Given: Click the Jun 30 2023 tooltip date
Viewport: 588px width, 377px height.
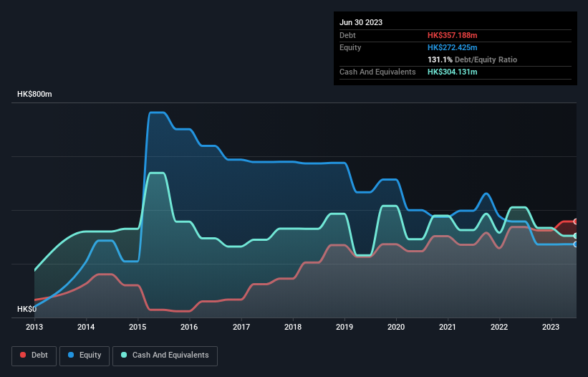Looking at the screenshot, I should (361, 22).
